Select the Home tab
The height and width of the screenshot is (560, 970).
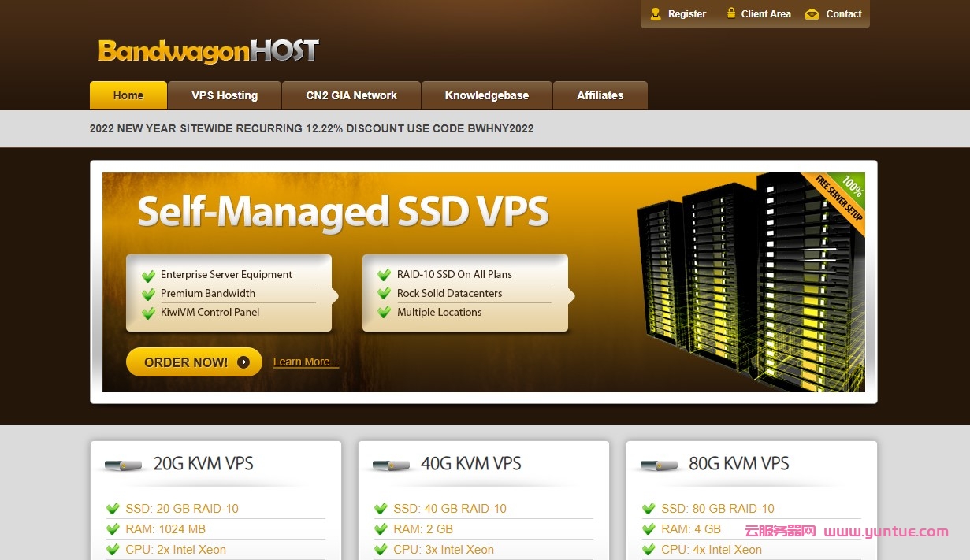(x=128, y=95)
